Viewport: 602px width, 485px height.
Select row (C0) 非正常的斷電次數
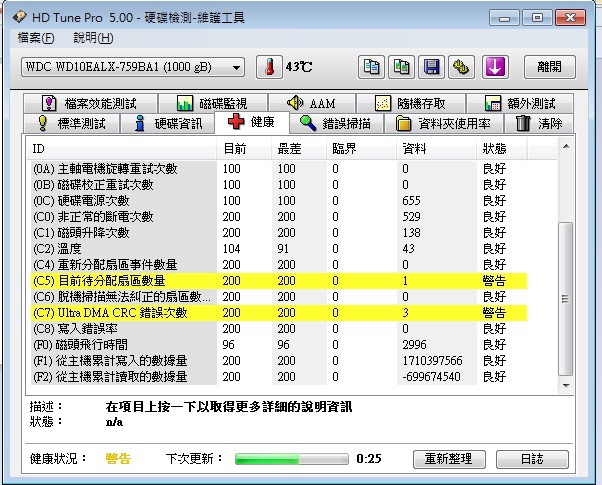pyautogui.click(x=279, y=217)
